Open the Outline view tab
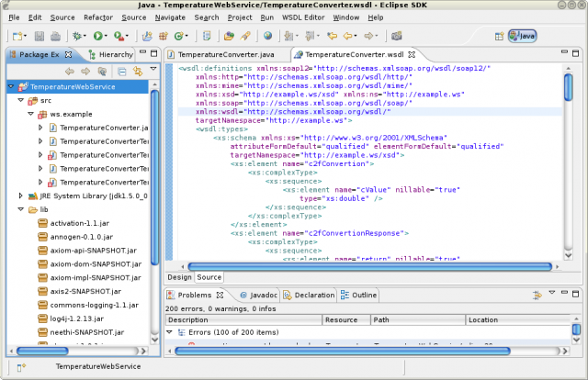Image resolution: width=588 pixels, height=380 pixels. (358, 296)
